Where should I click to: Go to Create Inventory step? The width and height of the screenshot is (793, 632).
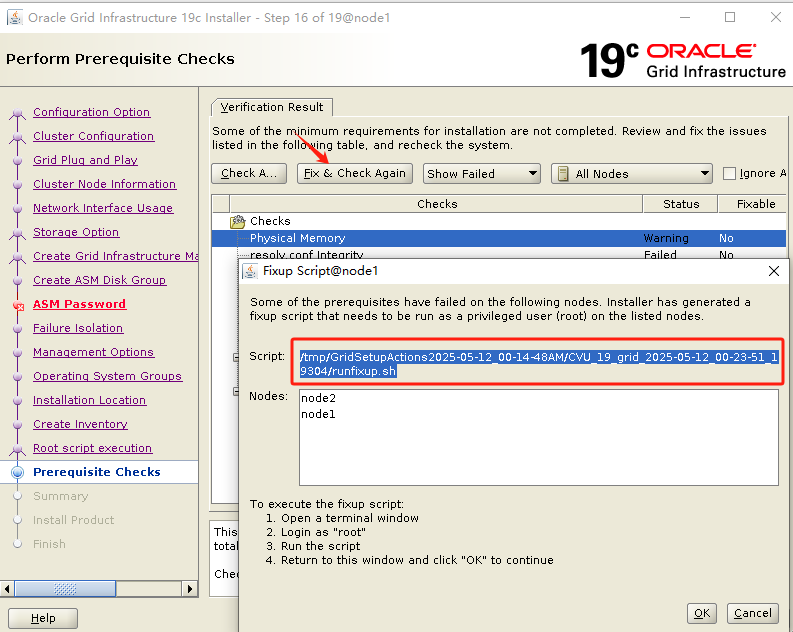click(80, 424)
